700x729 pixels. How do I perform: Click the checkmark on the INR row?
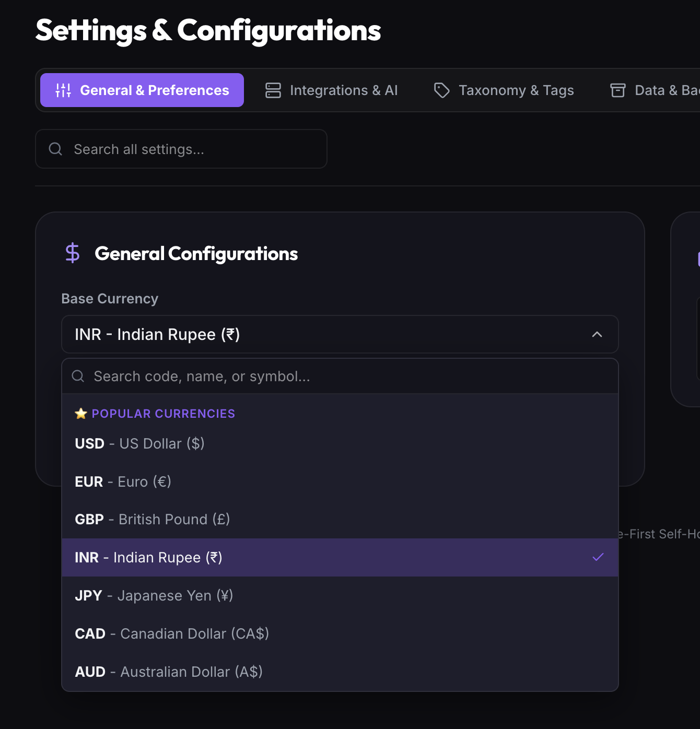pyautogui.click(x=598, y=557)
